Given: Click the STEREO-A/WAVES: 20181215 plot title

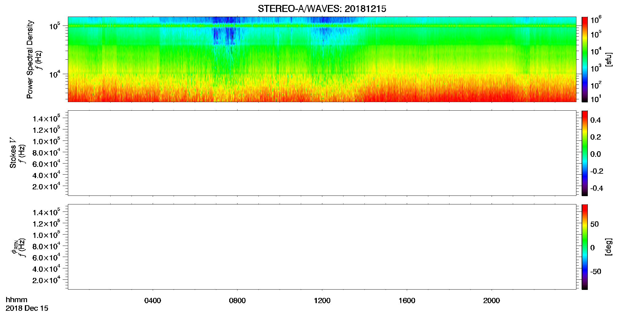Looking at the screenshot, I should point(322,9).
